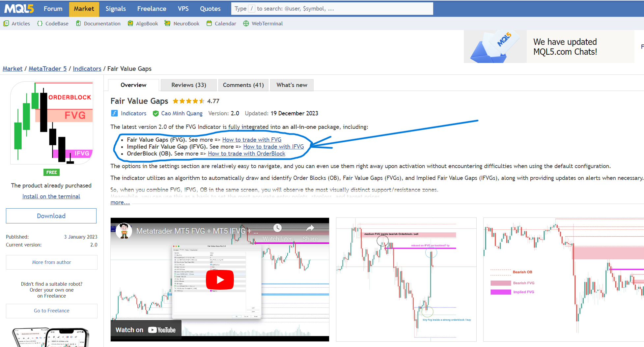The image size is (644, 347).
Task: Click the Calendar text link
Action: click(225, 23)
